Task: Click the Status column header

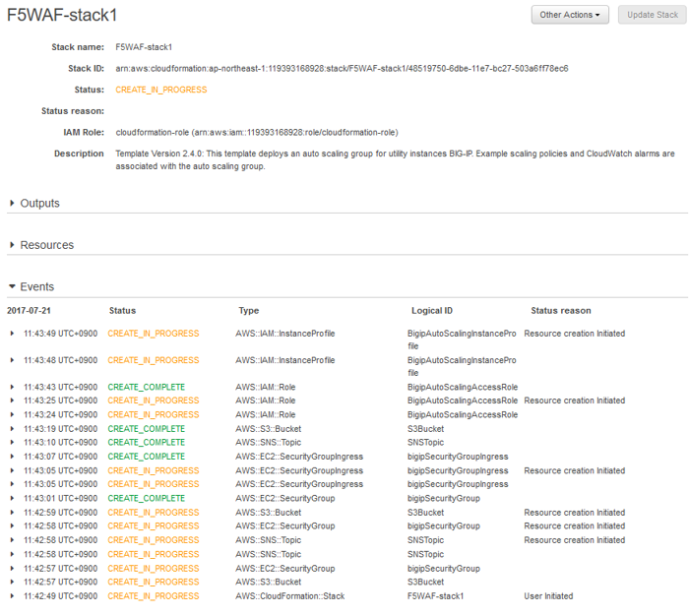Action: (x=122, y=311)
